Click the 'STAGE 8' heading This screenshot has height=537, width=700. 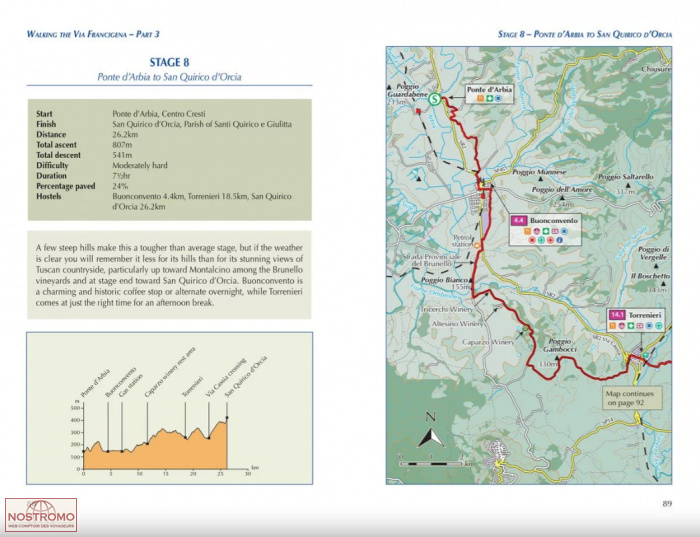(169, 62)
